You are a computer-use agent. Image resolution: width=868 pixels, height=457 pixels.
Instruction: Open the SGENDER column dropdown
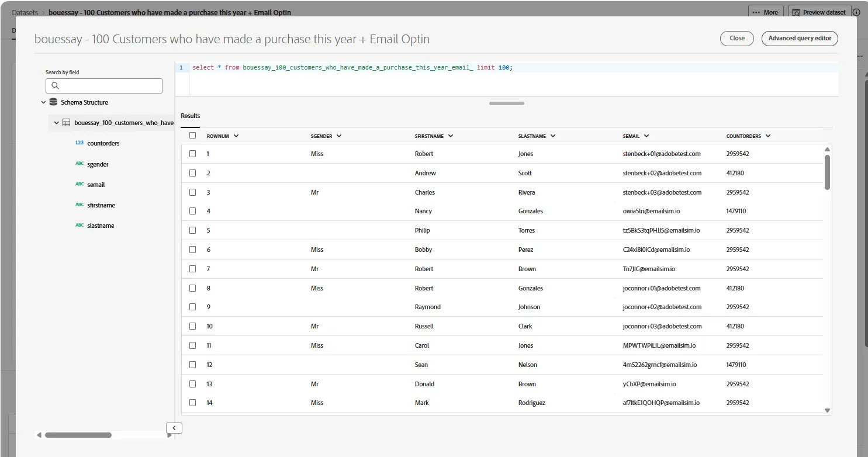point(339,136)
